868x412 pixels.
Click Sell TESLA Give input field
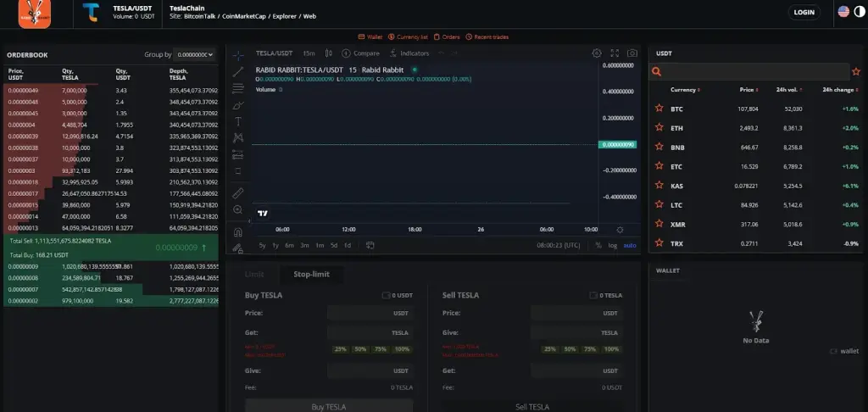point(576,333)
